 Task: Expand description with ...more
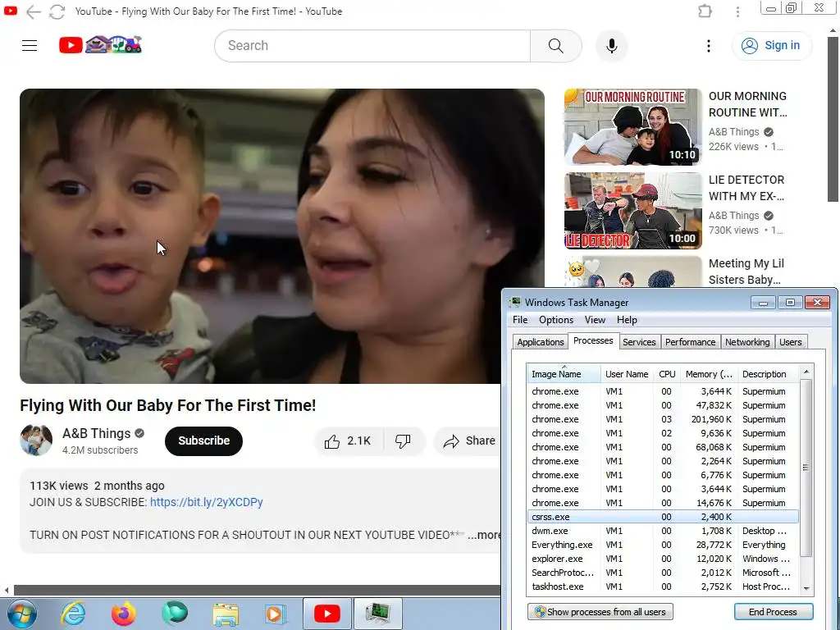point(484,535)
